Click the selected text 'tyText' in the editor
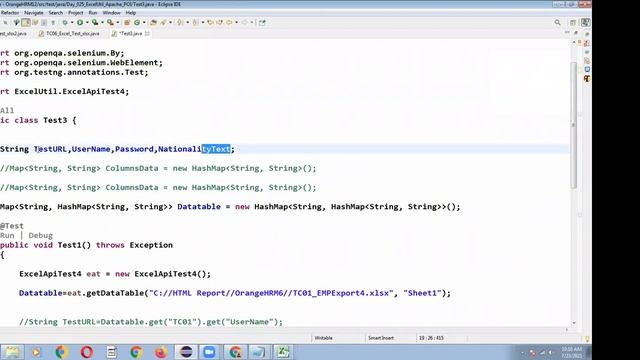Screen dimensions: 640x360 tap(216, 149)
